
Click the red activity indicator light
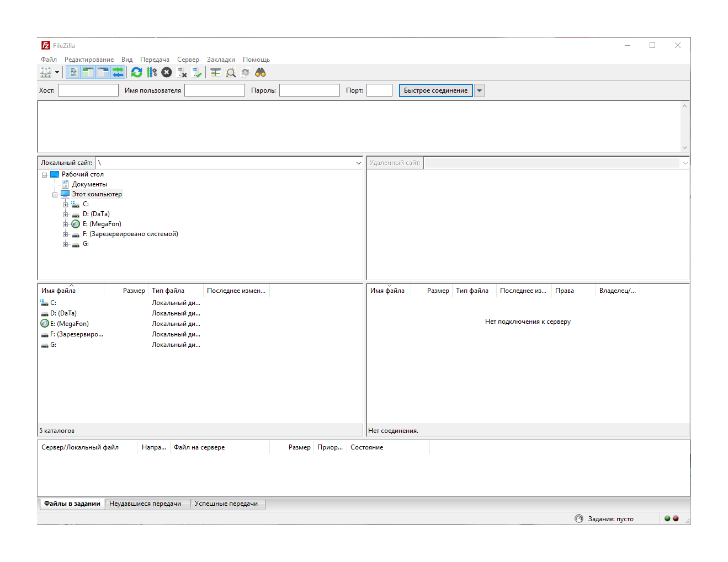point(676,518)
